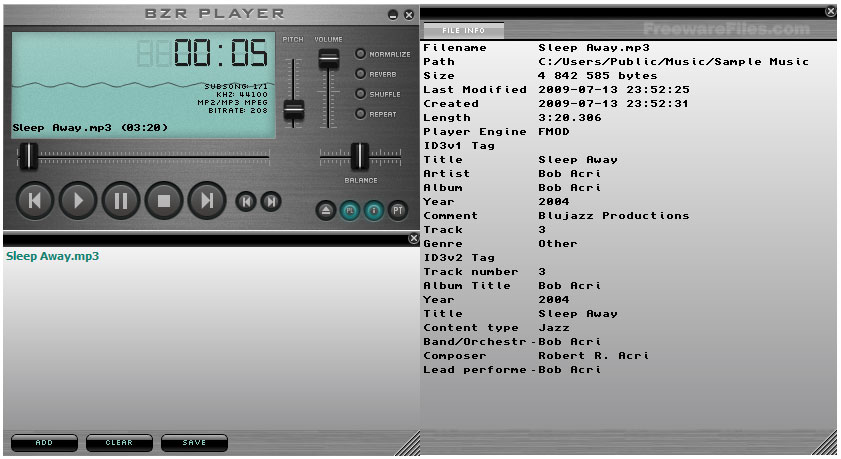Open the FILE INFO tab
Viewport: 841px width, 459px height.
(463, 31)
